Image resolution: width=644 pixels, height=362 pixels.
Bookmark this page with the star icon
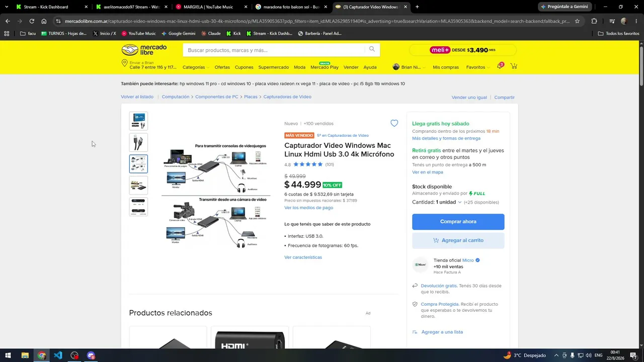point(577,21)
